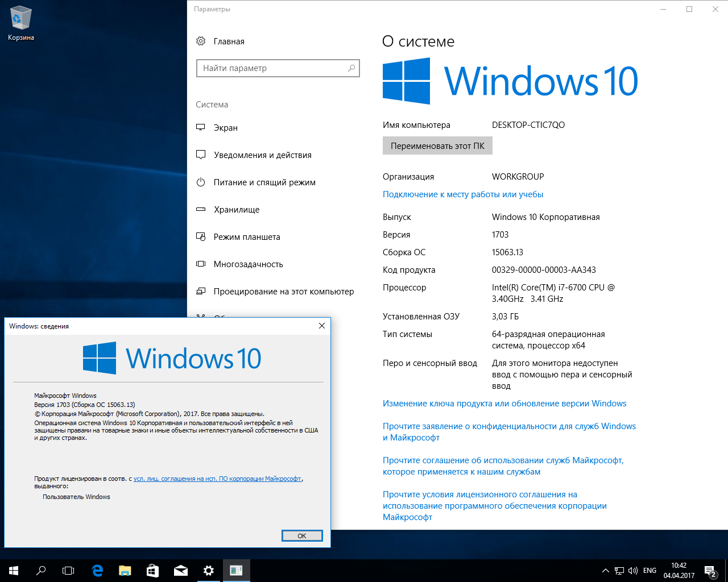Click the search magnifier in Найти параметр
Image resolution: width=728 pixels, height=582 pixels.
[351, 68]
